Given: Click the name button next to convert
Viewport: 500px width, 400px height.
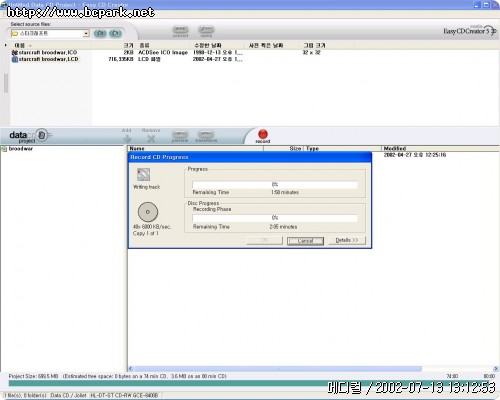Looking at the screenshot, I should 206,31.
